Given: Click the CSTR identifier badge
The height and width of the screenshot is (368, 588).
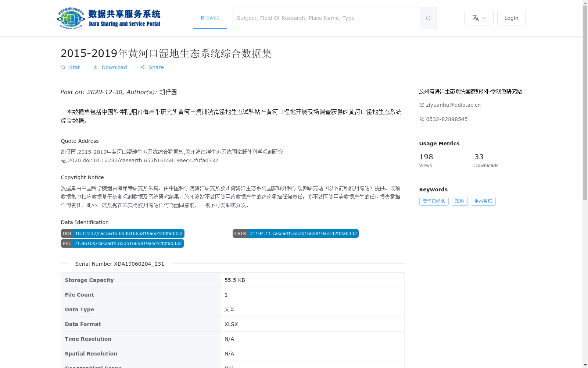Looking at the screenshot, I should click(295, 234).
